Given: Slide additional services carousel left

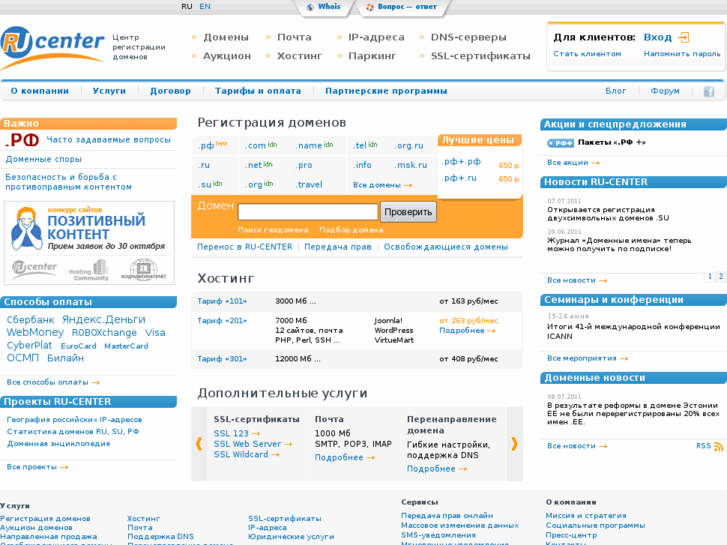Looking at the screenshot, I should 199,444.
